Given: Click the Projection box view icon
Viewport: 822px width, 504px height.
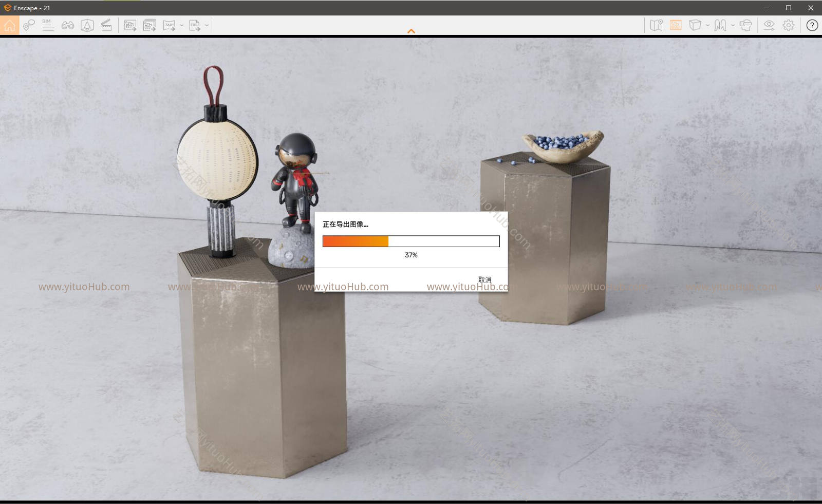Looking at the screenshot, I should pyautogui.click(x=695, y=25).
